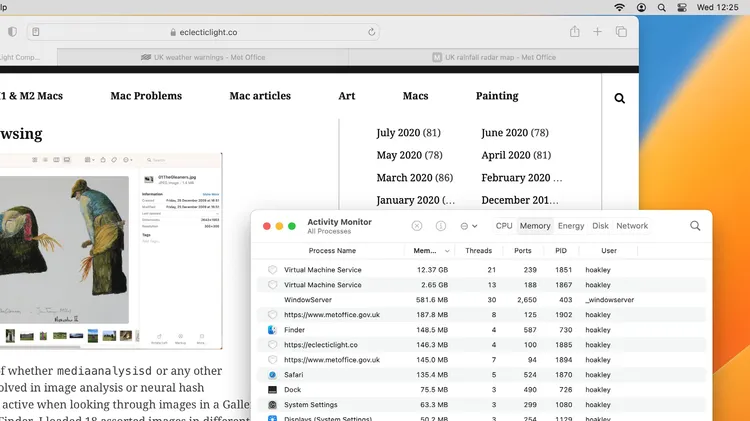Viewport: 750px width, 421px height.
Task: Click Safari's Share icon
Action: point(575,32)
